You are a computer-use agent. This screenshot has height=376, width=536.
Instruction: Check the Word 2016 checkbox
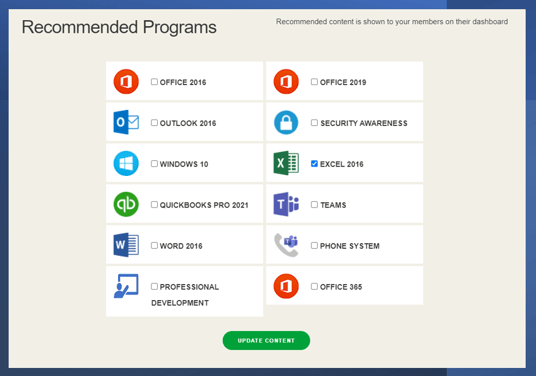pyautogui.click(x=155, y=245)
